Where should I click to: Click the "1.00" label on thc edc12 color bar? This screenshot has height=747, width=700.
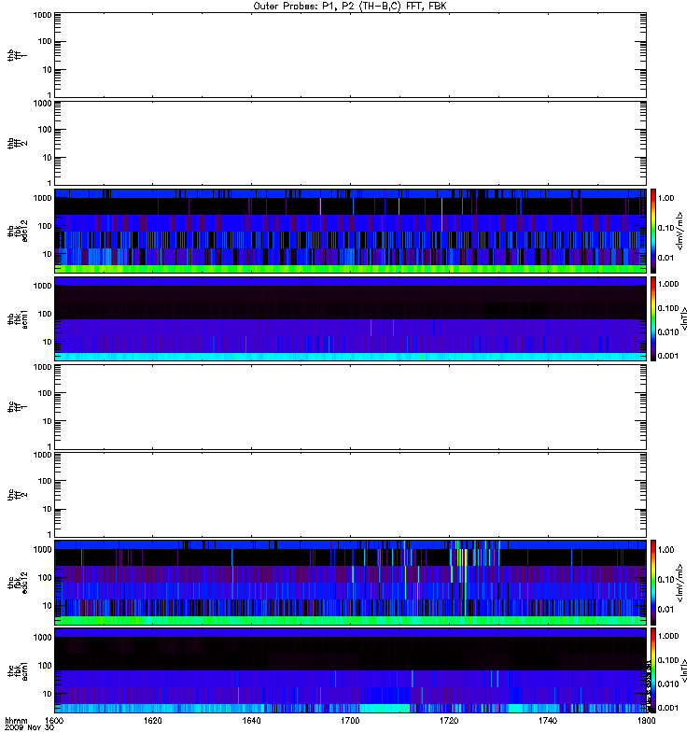[x=666, y=550]
